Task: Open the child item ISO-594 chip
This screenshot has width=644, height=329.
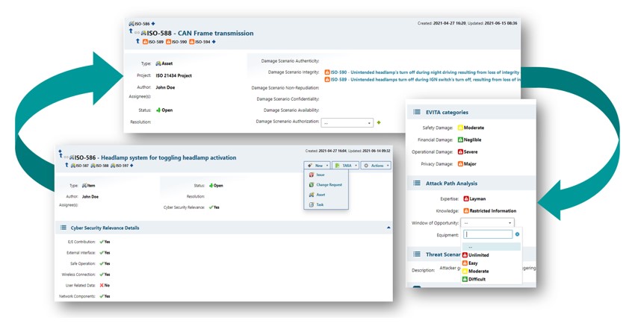Action: 199,42
